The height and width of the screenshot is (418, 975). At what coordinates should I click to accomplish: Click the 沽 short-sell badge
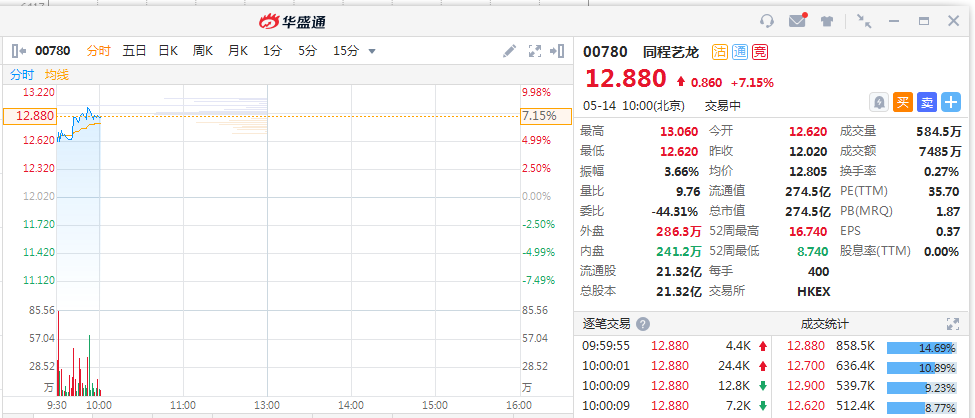[x=720, y=52]
